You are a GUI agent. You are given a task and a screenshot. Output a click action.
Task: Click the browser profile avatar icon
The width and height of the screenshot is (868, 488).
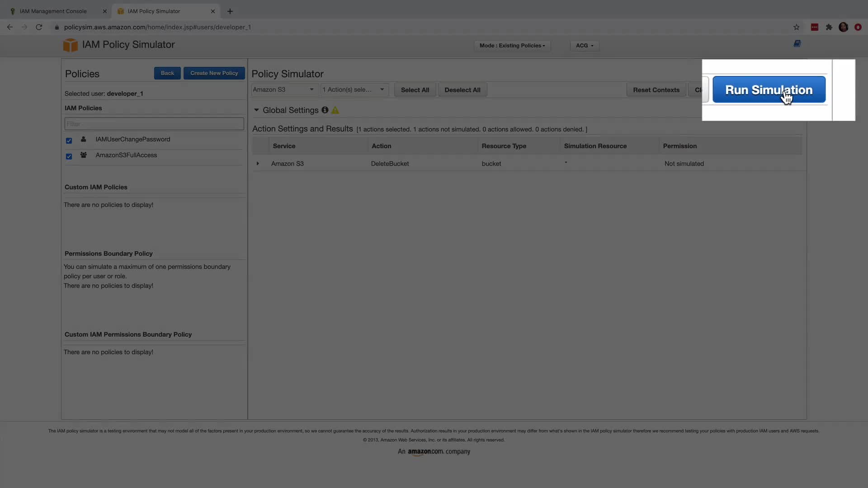click(x=843, y=27)
